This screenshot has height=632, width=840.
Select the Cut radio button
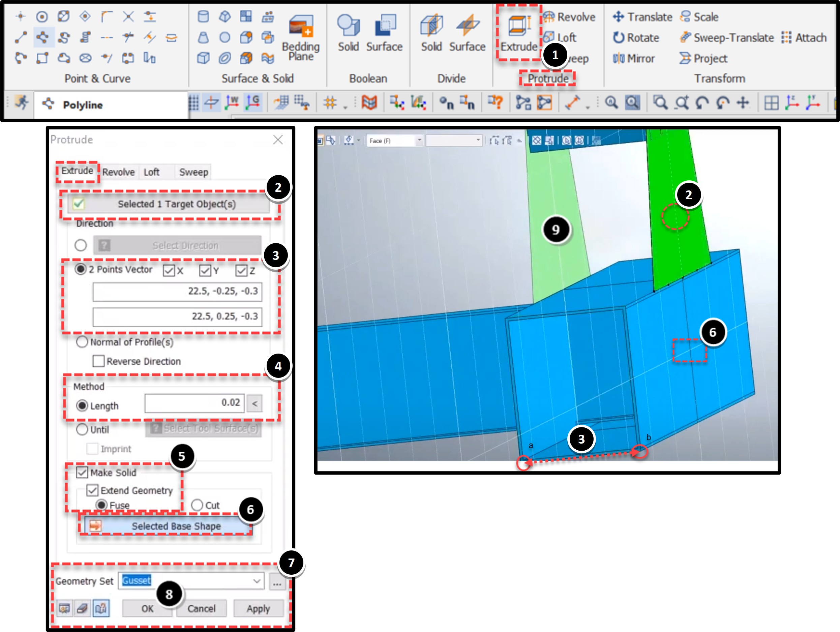[x=198, y=505]
